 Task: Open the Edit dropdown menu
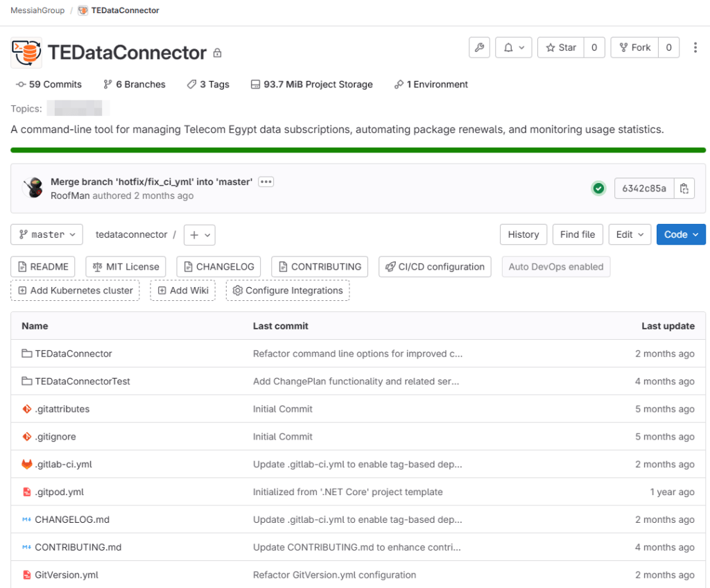tap(630, 234)
